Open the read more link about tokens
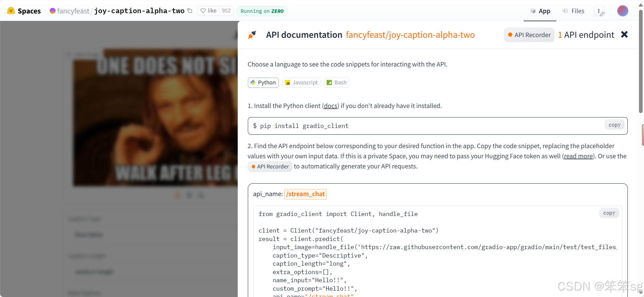The image size is (644, 297). (x=578, y=156)
